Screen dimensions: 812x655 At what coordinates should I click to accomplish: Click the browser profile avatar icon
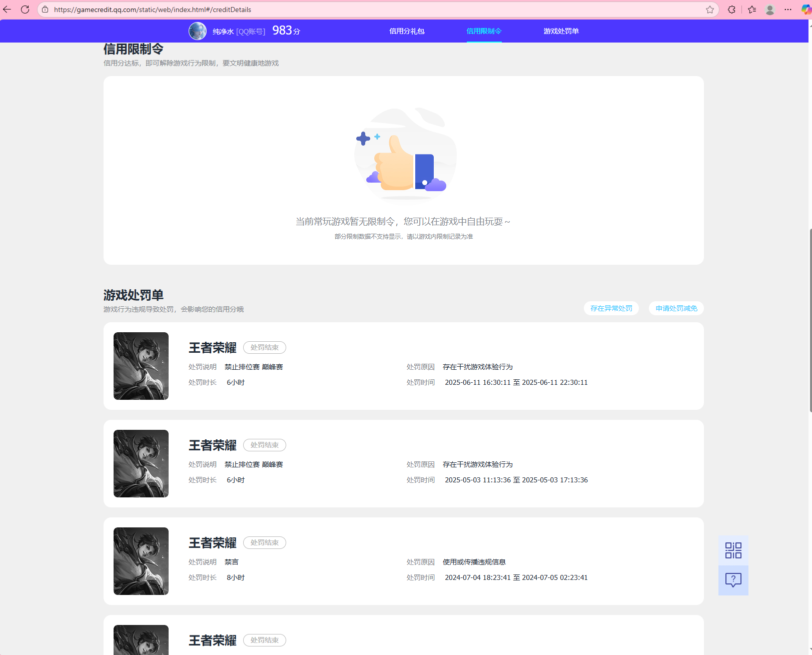point(769,9)
